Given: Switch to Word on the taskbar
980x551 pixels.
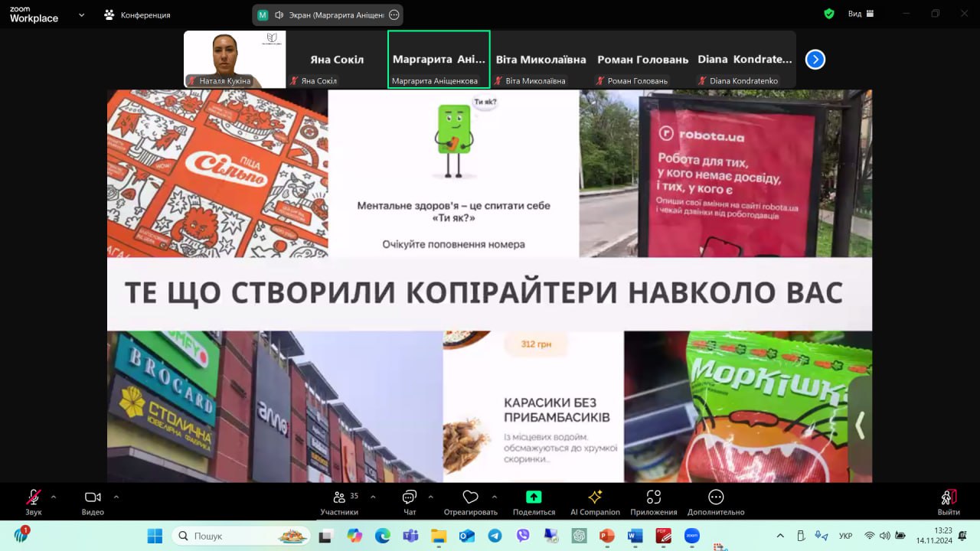Looking at the screenshot, I should click(x=635, y=536).
